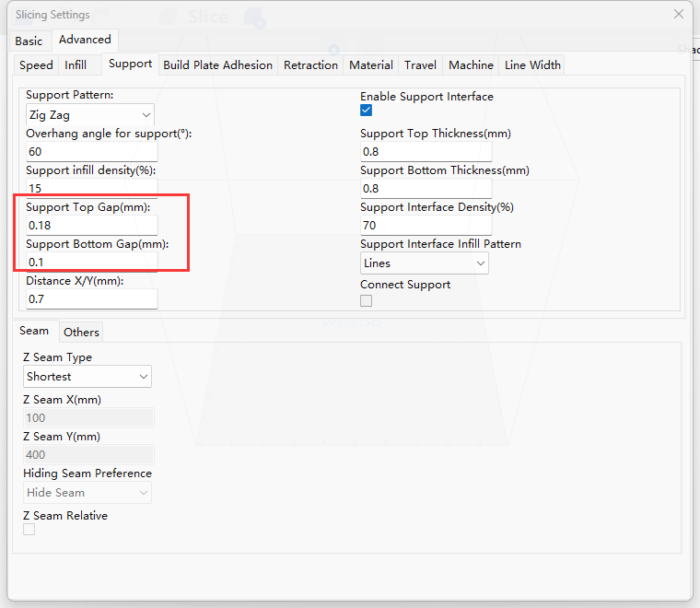Screen dimensions: 700x608
Task: Open the Z Seam Type dropdown
Action: point(87,377)
